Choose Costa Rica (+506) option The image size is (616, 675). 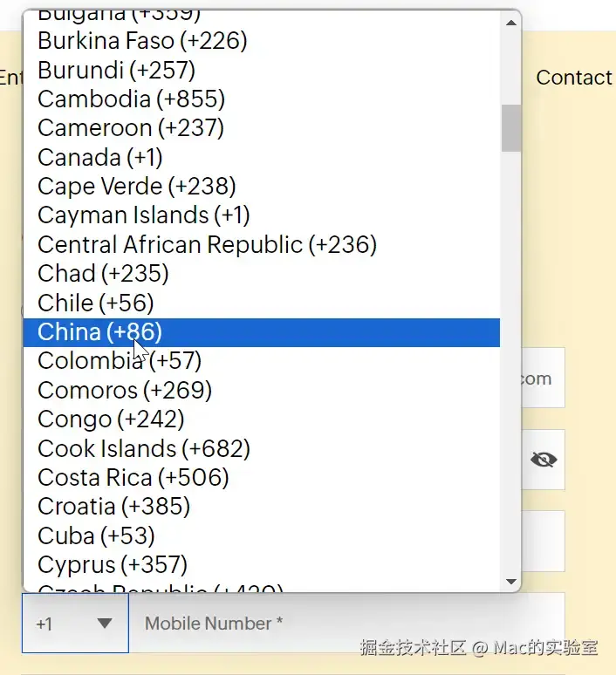pos(133,477)
